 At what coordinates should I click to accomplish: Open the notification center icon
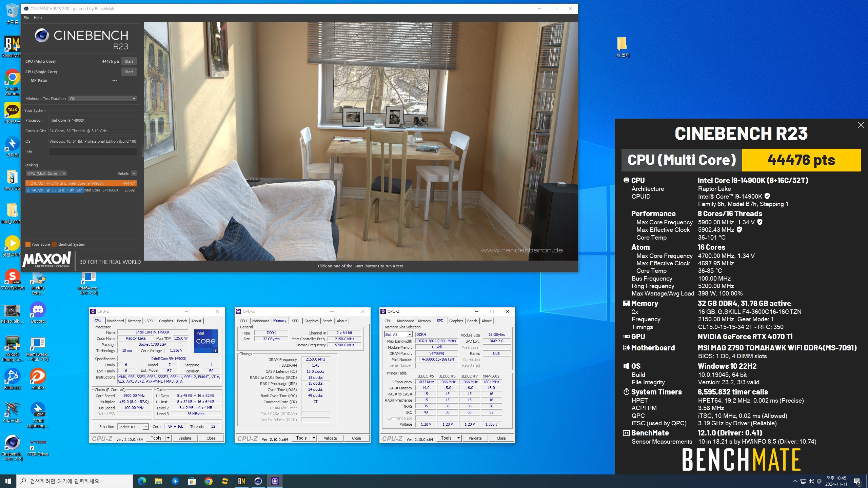(x=857, y=481)
